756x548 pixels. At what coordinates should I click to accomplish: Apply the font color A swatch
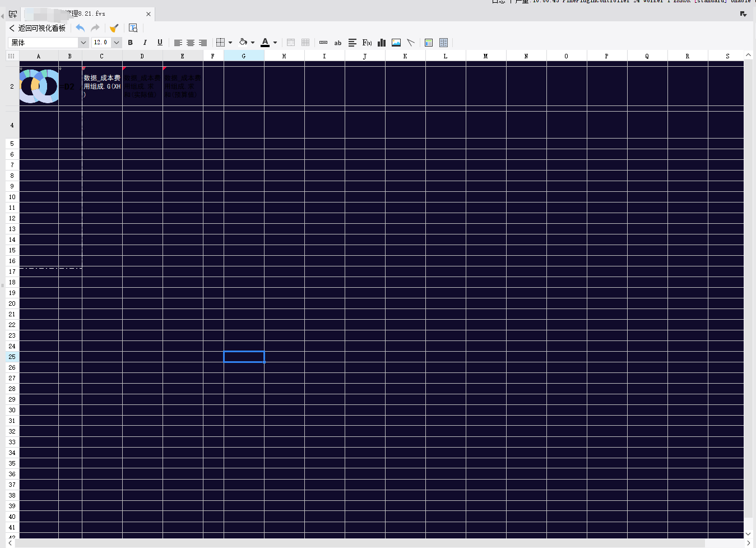point(266,43)
